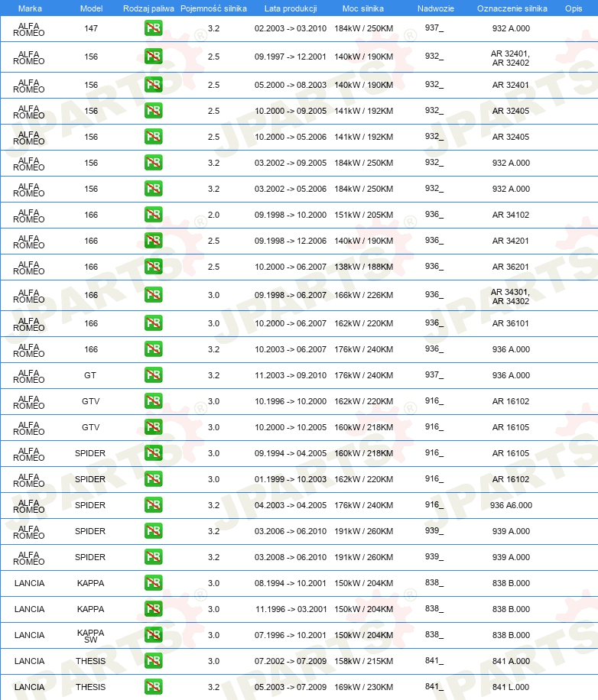Viewport: 598px width, 700px height.
Task: Click engine code 'AR 36201'
Action: click(x=511, y=267)
